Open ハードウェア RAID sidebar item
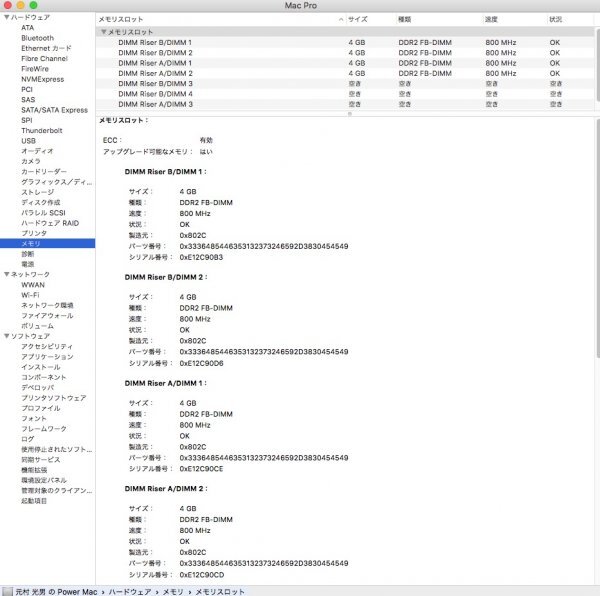Image resolution: width=600 pixels, height=596 pixels. (50, 223)
